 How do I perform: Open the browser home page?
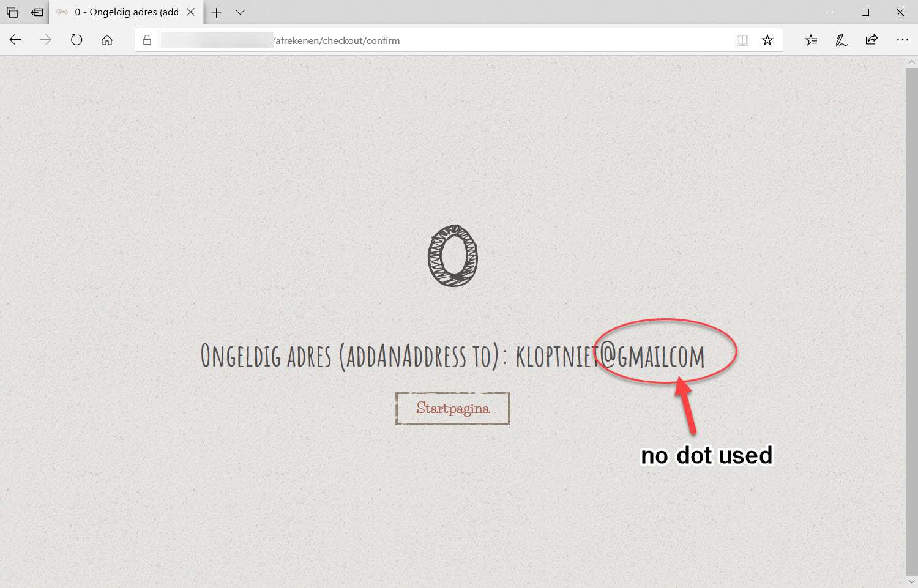pos(107,40)
